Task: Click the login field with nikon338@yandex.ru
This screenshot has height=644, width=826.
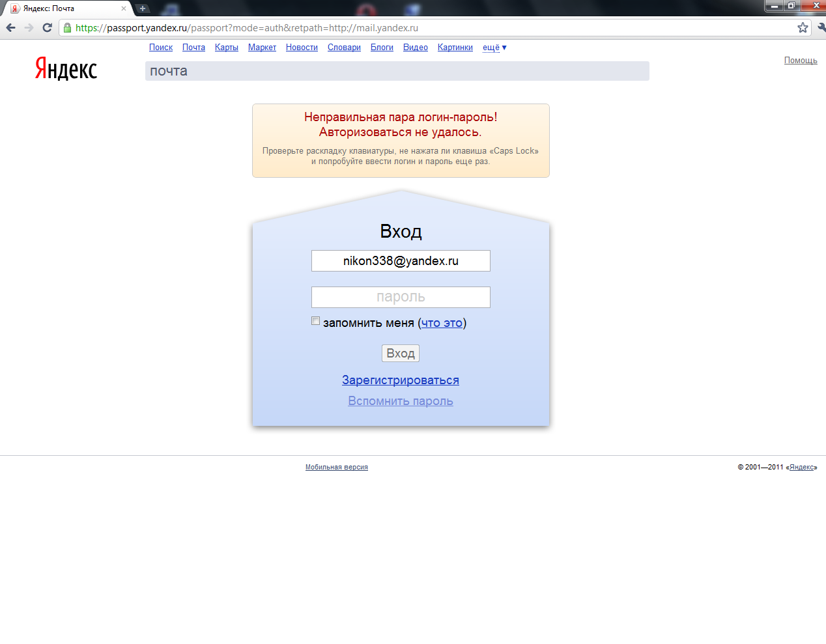Action: (401, 260)
